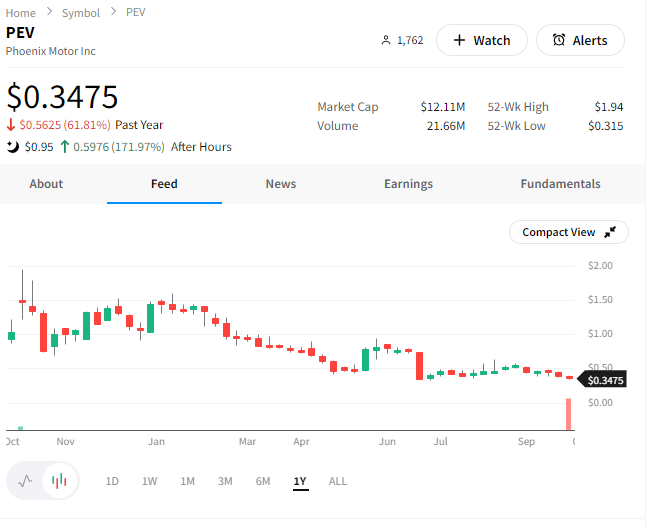The width and height of the screenshot is (647, 530).
Task: Click the 21.66M Volume value
Action: 446,126
